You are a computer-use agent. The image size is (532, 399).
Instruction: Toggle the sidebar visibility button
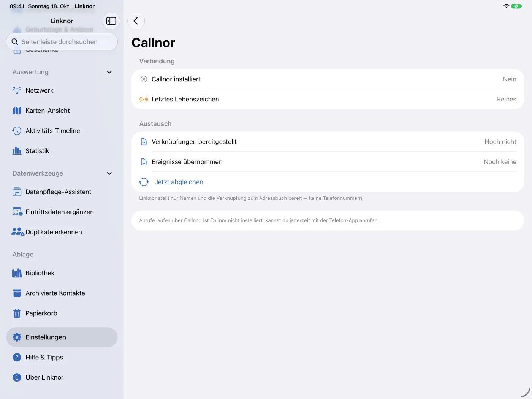[111, 21]
